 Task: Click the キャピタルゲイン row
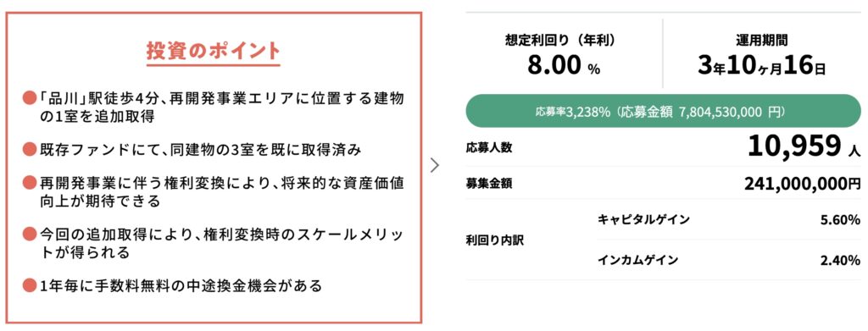(x=729, y=220)
